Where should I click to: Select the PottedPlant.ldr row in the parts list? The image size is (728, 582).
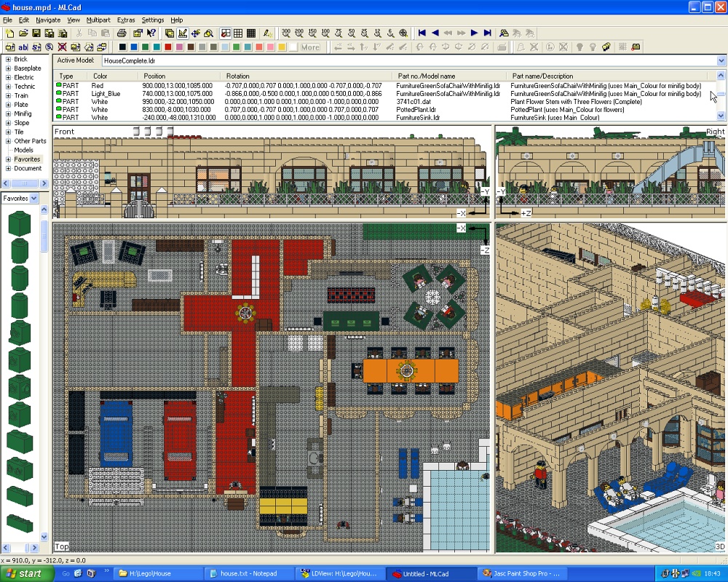(384, 110)
